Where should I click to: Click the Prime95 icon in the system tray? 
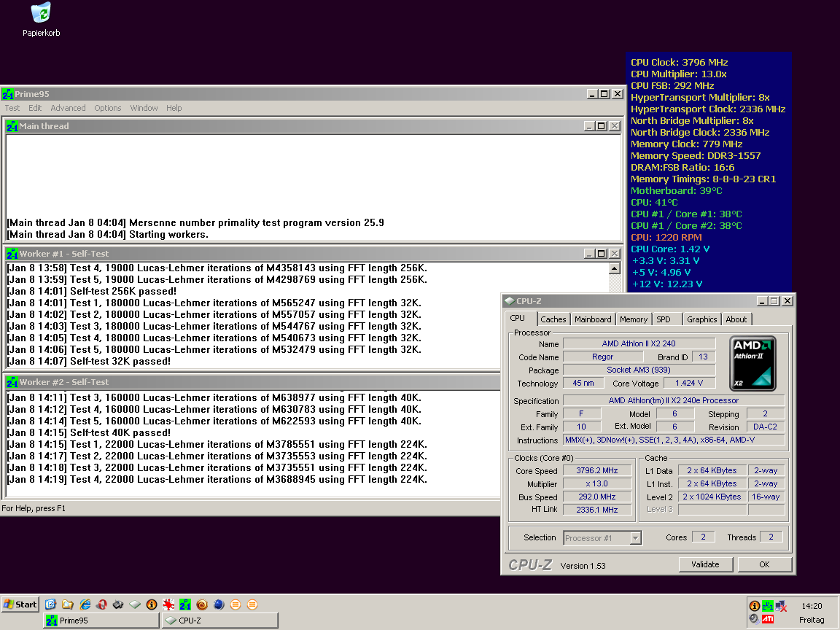pyautogui.click(x=768, y=606)
